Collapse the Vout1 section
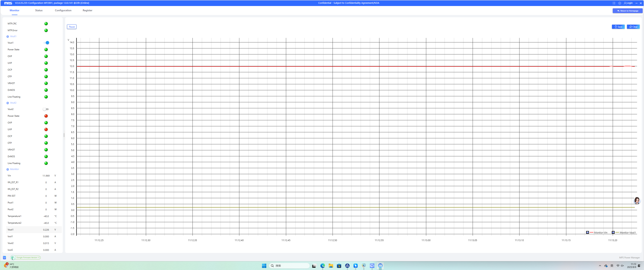Viewport: 644px width, 270px height. (x=8, y=37)
